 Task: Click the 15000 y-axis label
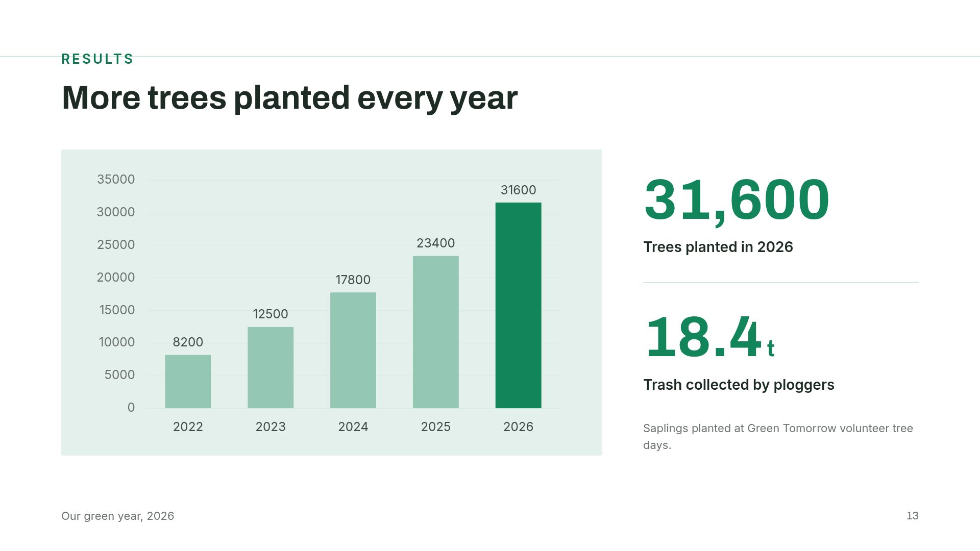click(x=117, y=310)
